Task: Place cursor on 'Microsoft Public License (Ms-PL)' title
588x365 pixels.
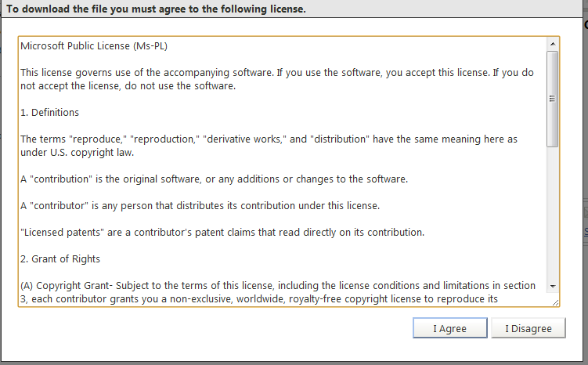Action: click(x=94, y=46)
